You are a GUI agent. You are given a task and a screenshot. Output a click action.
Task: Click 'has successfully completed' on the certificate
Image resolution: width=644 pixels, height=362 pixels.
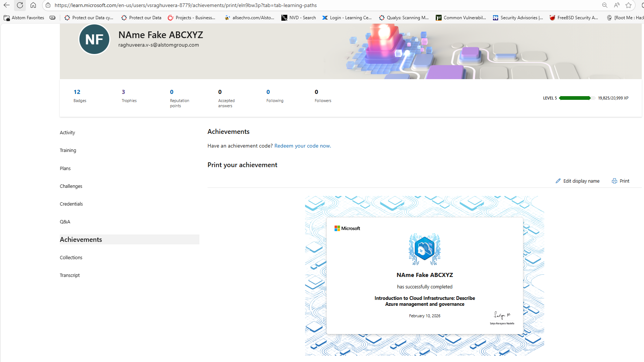click(x=425, y=287)
